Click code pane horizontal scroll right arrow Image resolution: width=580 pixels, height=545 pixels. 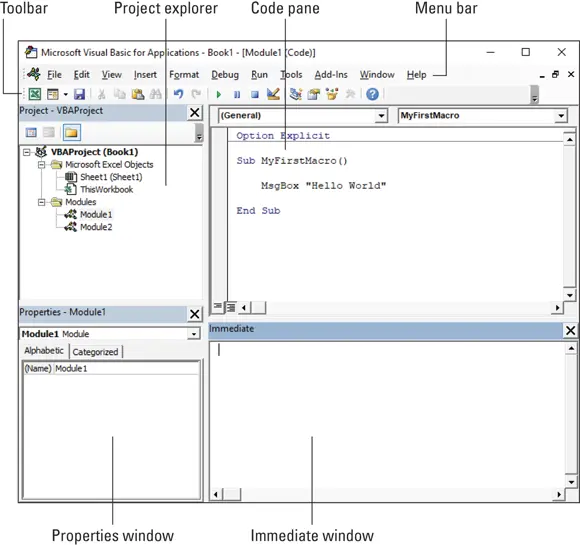pyautogui.click(x=557, y=307)
